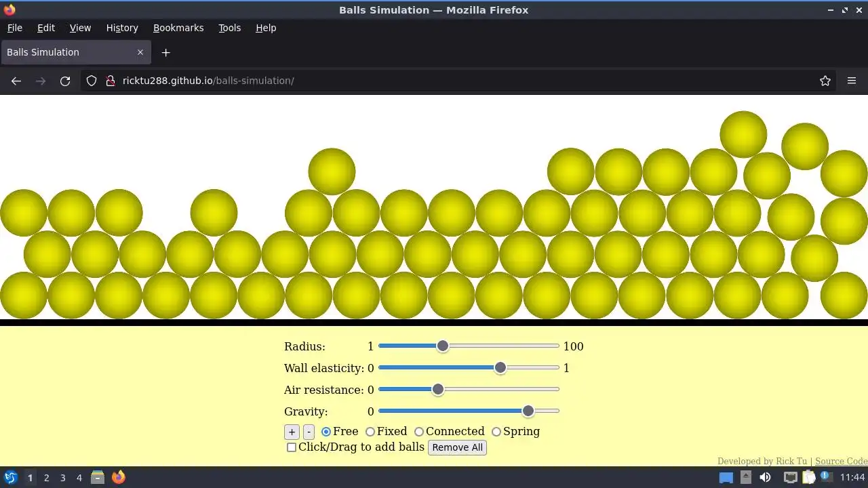Bookmark this page with the star icon
This screenshot has height=488, width=868.
coord(825,81)
